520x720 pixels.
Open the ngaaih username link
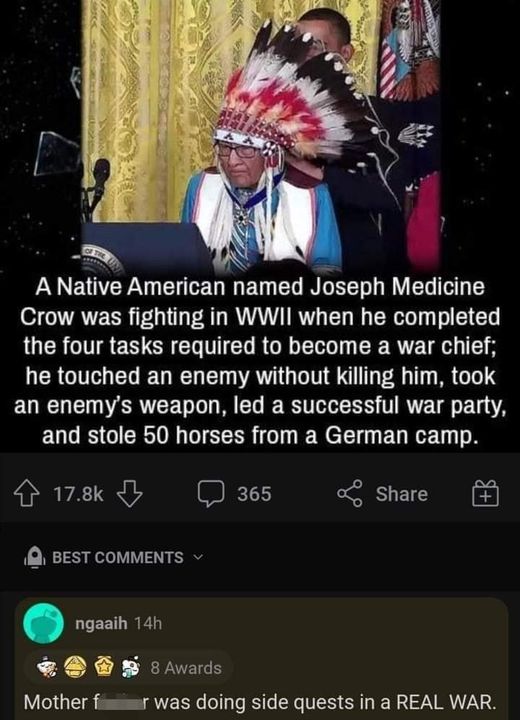[x=102, y=624]
